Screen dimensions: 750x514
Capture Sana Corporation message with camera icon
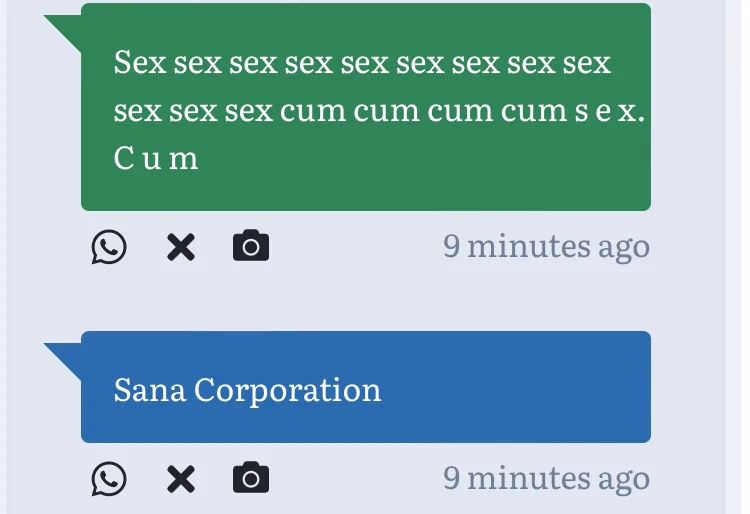pyautogui.click(x=251, y=479)
